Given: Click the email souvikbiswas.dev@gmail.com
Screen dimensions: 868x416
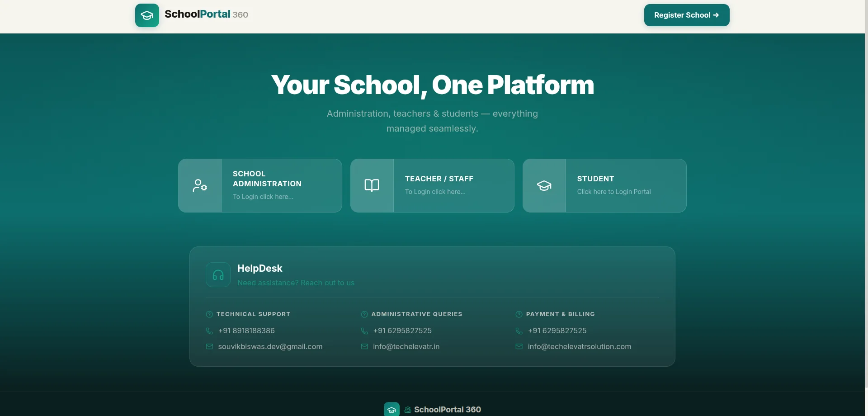Looking at the screenshot, I should tap(270, 347).
